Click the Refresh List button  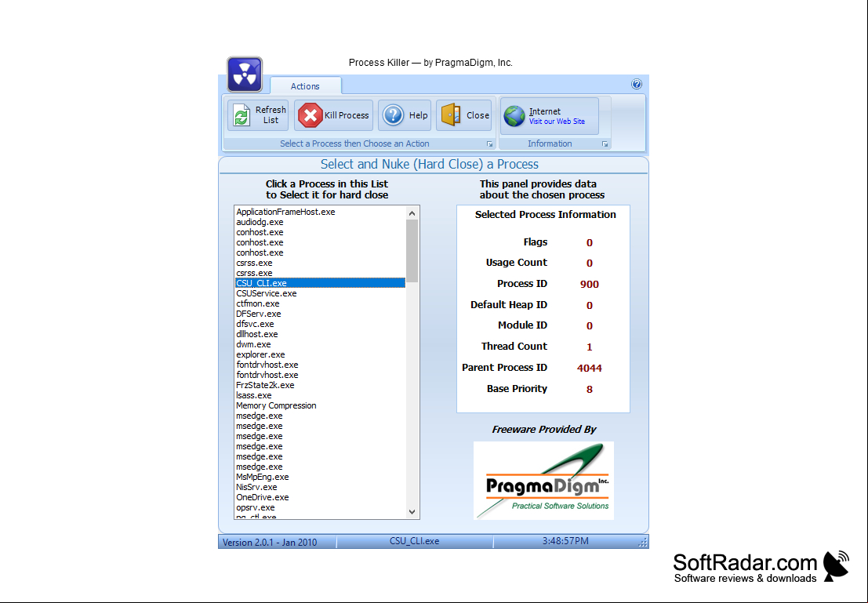click(x=258, y=115)
